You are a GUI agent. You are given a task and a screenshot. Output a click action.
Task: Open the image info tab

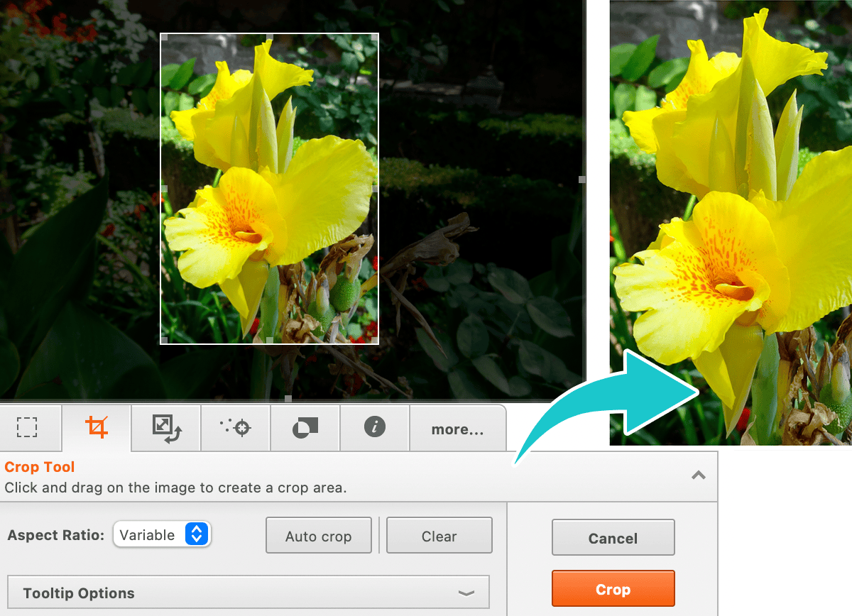click(x=374, y=427)
